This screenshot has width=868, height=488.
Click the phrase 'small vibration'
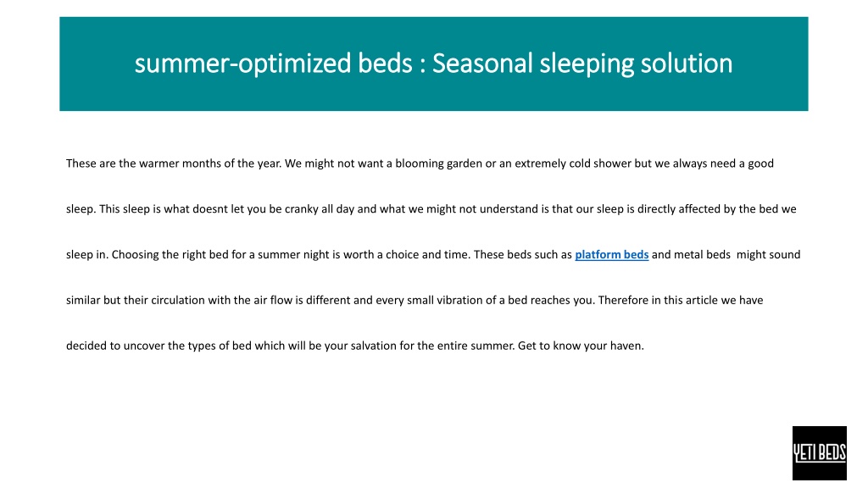(x=444, y=301)
